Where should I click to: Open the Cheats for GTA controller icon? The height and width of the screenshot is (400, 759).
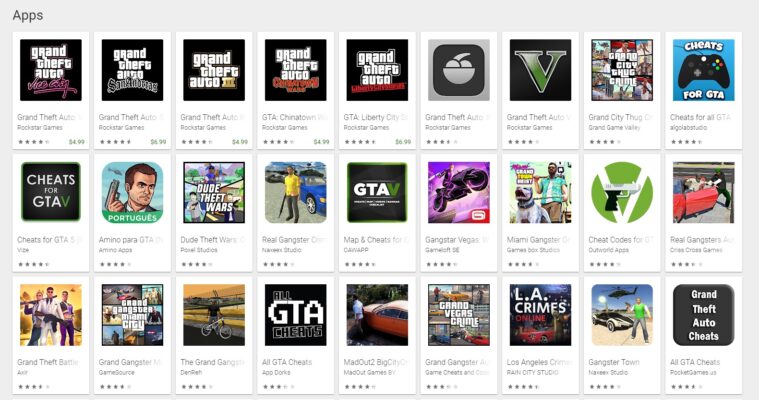point(703,70)
